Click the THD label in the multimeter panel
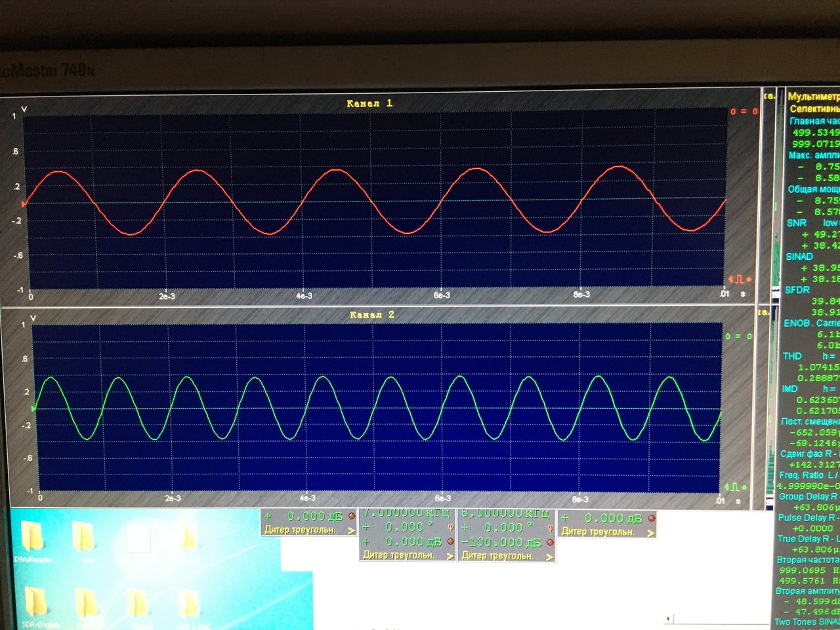The width and height of the screenshot is (840, 630). point(792,356)
